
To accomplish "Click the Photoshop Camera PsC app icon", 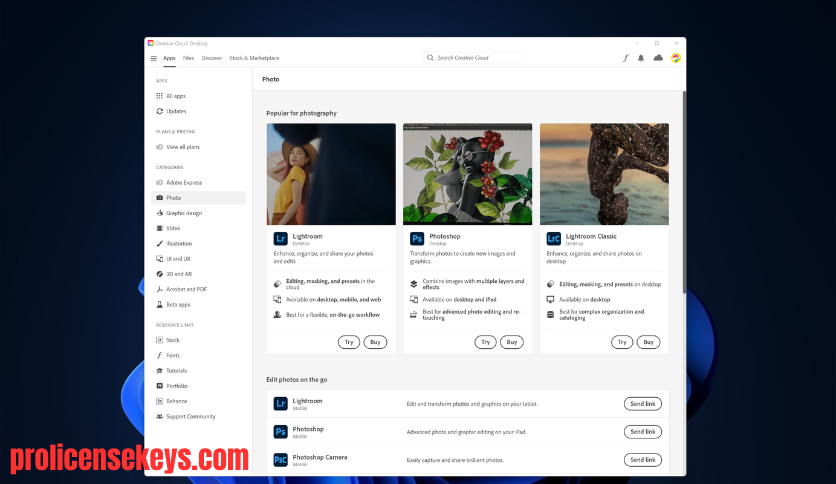I will (x=280, y=459).
